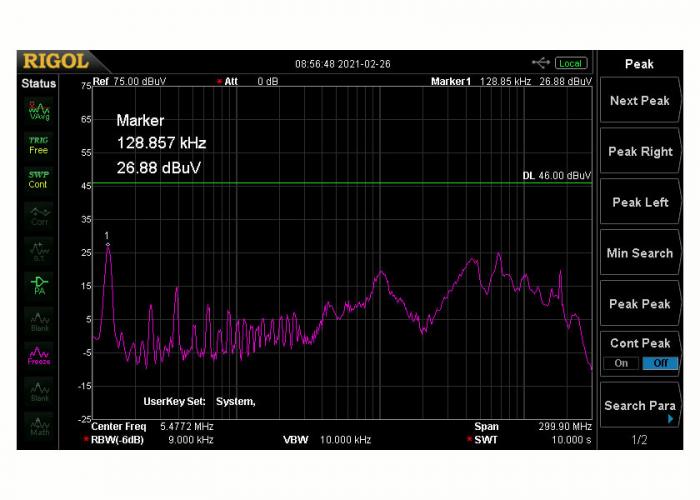Click the Corr correction status icon
700x500 pixels.
click(x=38, y=215)
